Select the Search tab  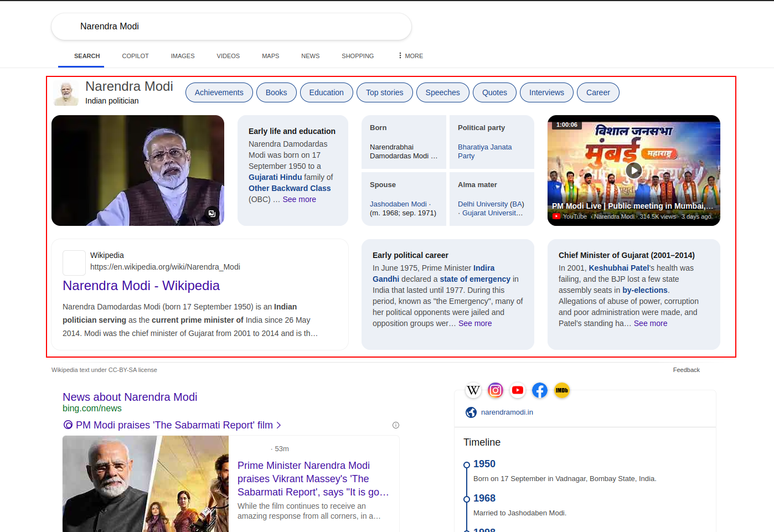coord(87,56)
